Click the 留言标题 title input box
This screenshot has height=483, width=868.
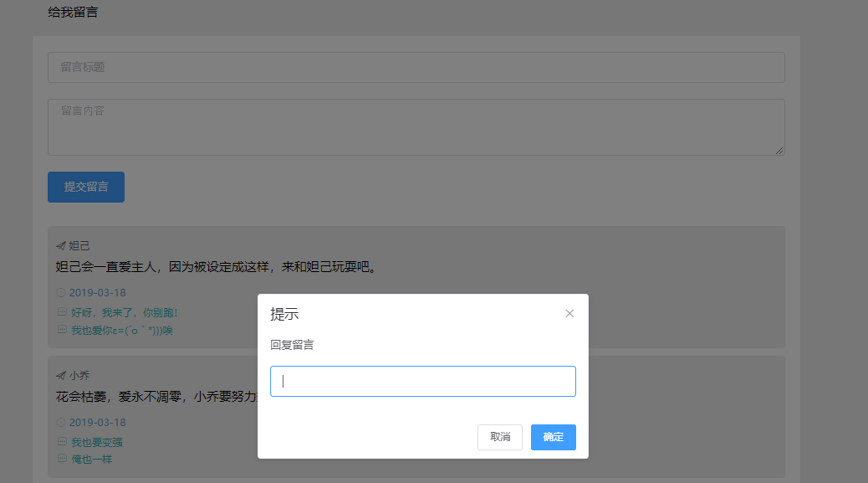(x=416, y=67)
